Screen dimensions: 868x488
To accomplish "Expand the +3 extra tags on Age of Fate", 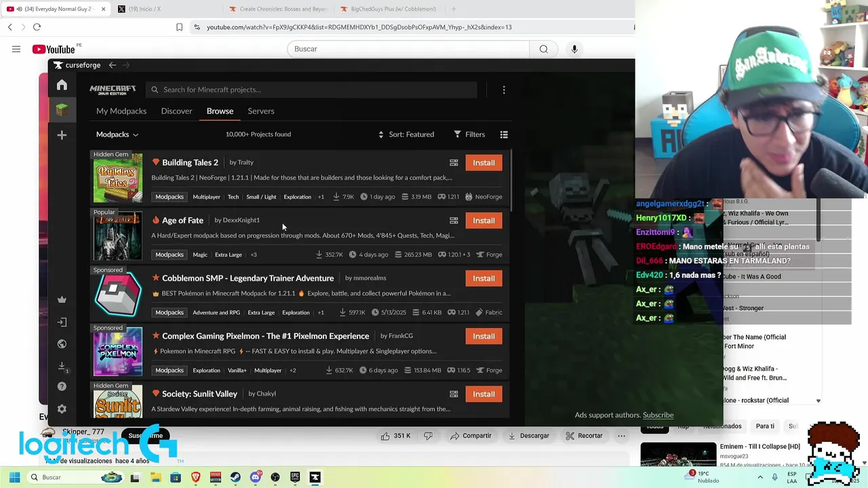I will tap(253, 255).
